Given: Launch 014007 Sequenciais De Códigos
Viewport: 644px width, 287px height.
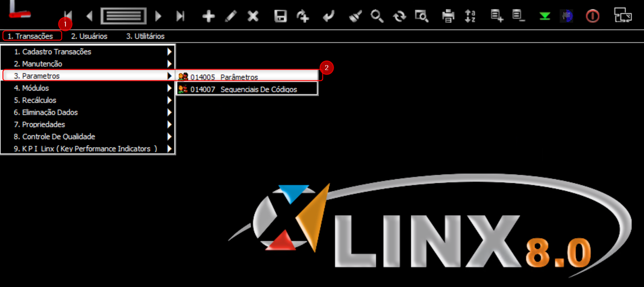Looking at the screenshot, I should 247,89.
